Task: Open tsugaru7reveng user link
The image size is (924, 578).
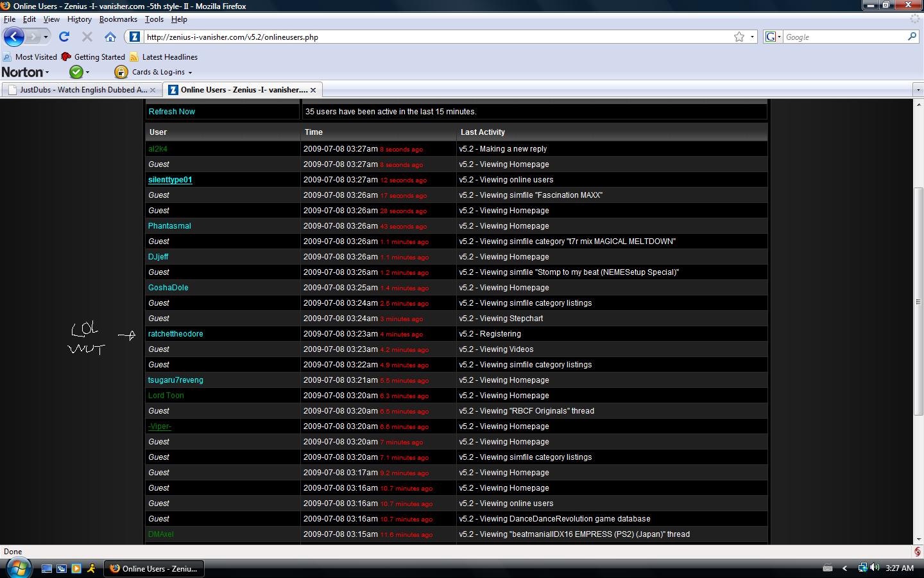Action: pyautogui.click(x=176, y=380)
